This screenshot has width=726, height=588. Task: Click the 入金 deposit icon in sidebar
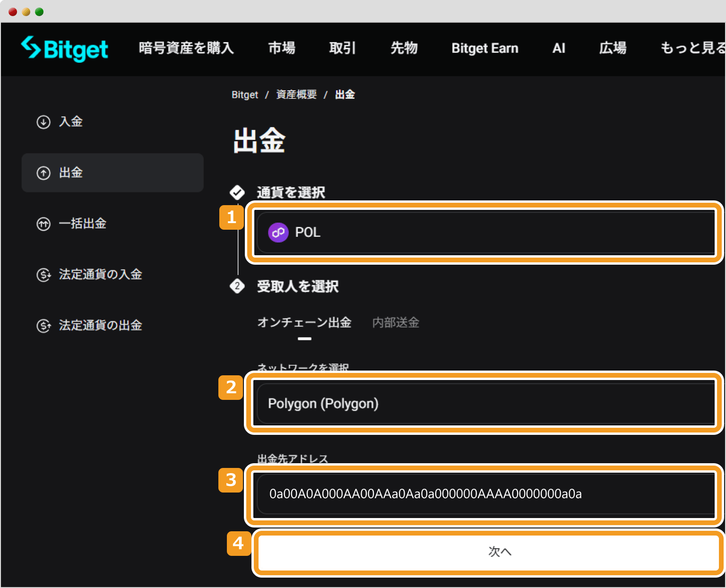coord(43,122)
